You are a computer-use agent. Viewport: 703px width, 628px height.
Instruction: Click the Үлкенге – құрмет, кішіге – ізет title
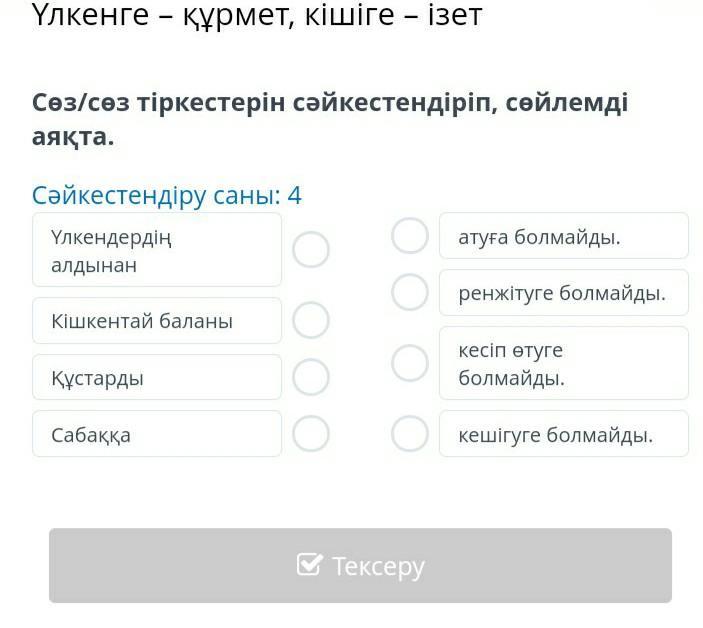(x=257, y=15)
